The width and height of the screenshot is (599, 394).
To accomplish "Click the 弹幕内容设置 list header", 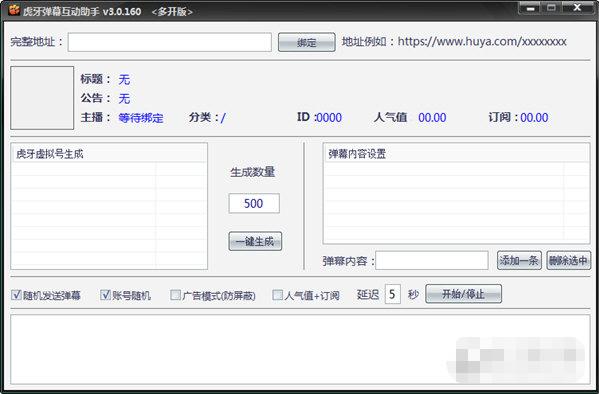I will (x=456, y=154).
